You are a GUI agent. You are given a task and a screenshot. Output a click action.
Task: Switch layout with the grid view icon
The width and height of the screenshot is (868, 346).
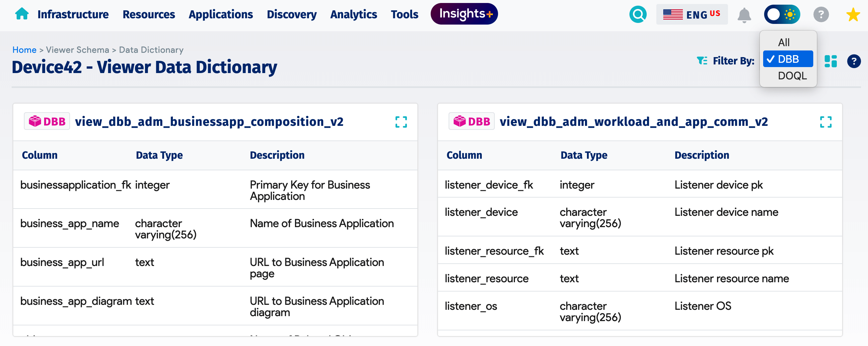coord(830,61)
